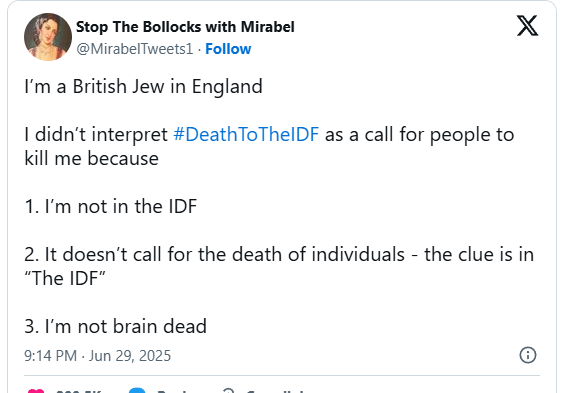Click the point "3. I'm not brain dead"
577x393 pixels.
pos(116,326)
